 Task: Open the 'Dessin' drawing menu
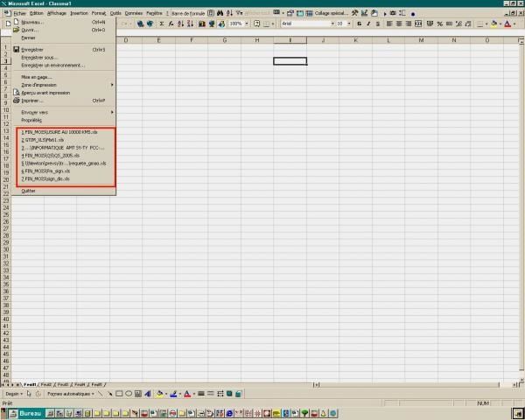point(14,394)
